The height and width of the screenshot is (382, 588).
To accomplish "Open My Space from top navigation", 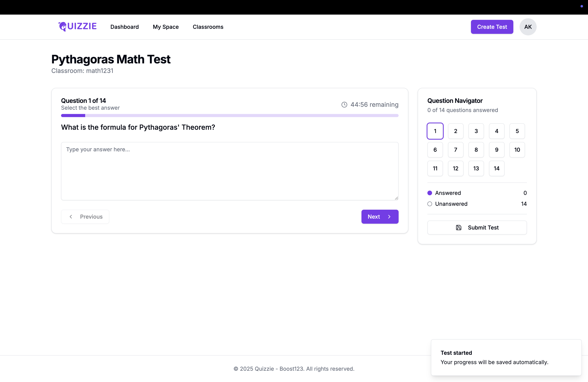I will pos(165,27).
